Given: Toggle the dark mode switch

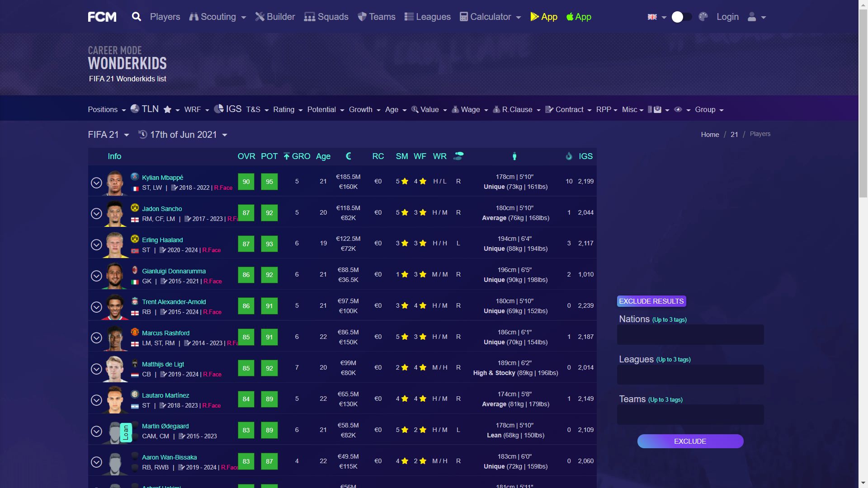Looking at the screenshot, I should (x=681, y=17).
